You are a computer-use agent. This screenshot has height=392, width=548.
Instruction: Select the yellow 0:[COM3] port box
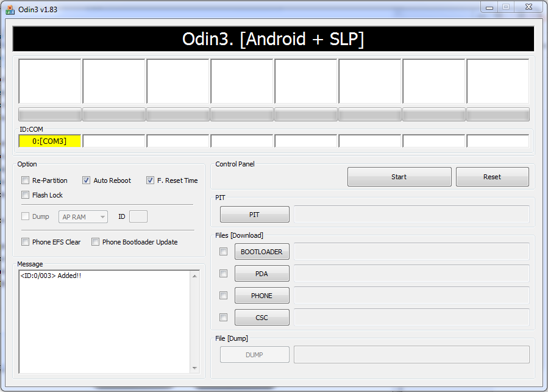(49, 141)
